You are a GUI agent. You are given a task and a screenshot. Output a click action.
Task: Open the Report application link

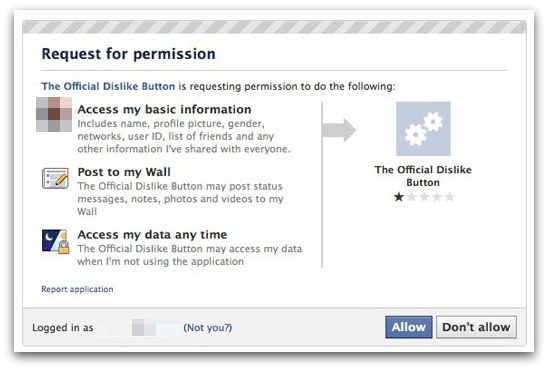coord(77,289)
